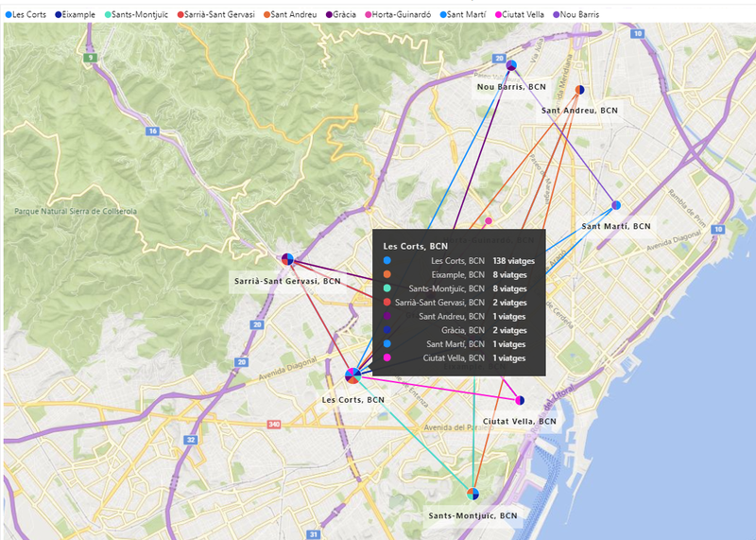Click the Nou Barris pie node on the map
Screen dimensions: 756x540
(x=511, y=65)
